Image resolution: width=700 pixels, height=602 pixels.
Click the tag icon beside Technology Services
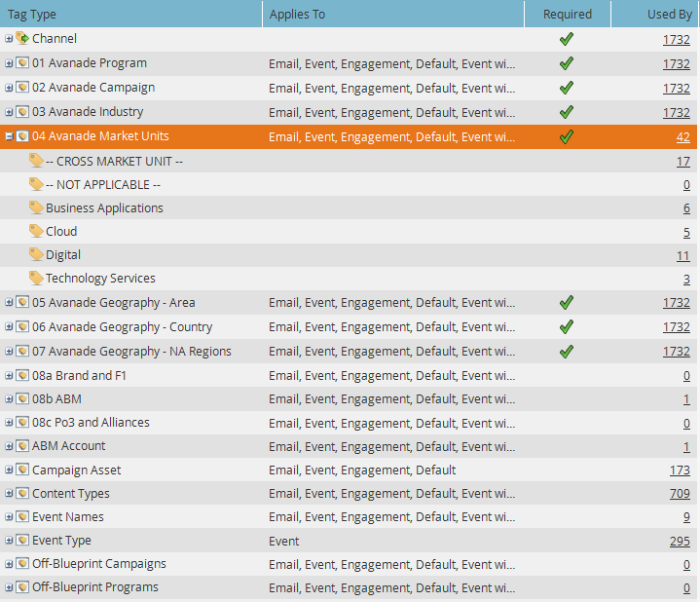point(36,279)
